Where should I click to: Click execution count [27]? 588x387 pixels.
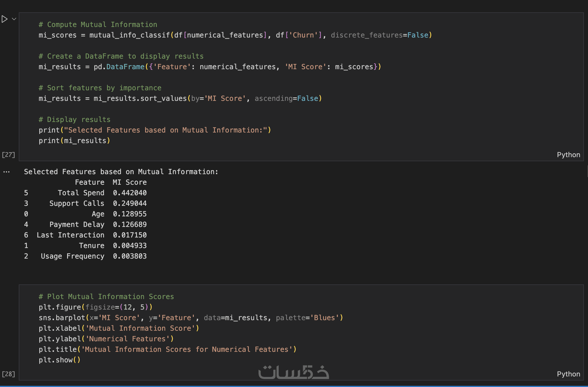[x=8, y=155]
